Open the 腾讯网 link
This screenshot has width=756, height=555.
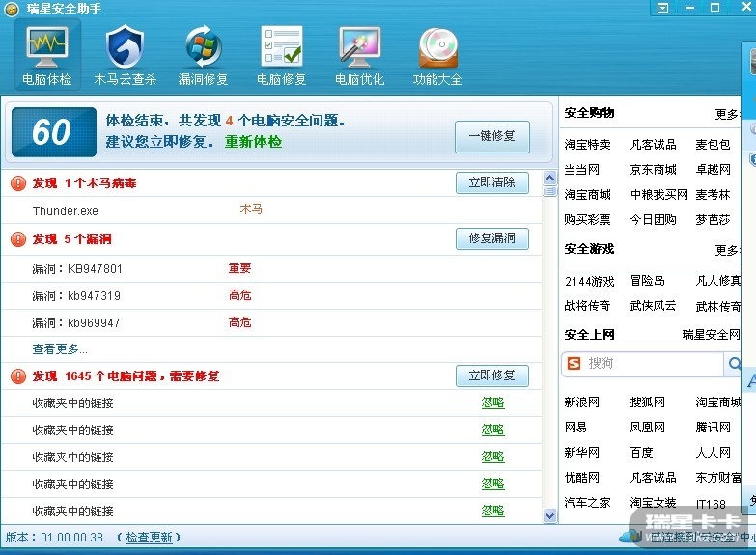coord(713,428)
